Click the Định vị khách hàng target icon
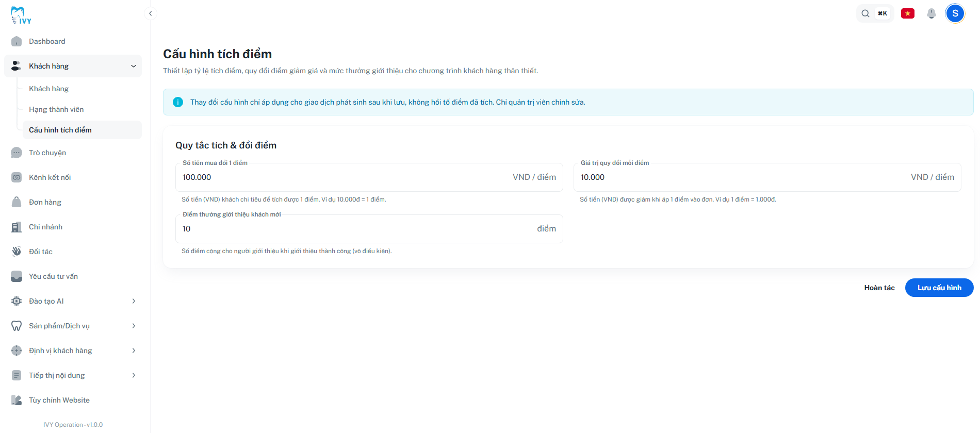This screenshot has height=433, width=980. [17, 351]
